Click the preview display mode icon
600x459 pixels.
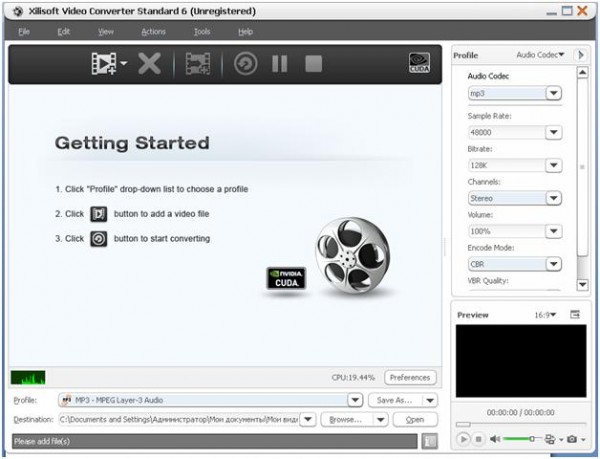click(550, 439)
